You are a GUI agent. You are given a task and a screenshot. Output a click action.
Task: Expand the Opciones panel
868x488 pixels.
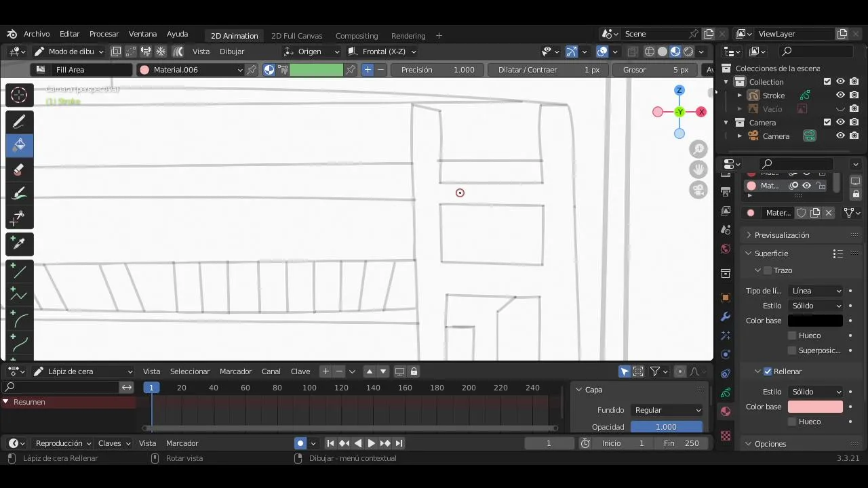pos(770,444)
